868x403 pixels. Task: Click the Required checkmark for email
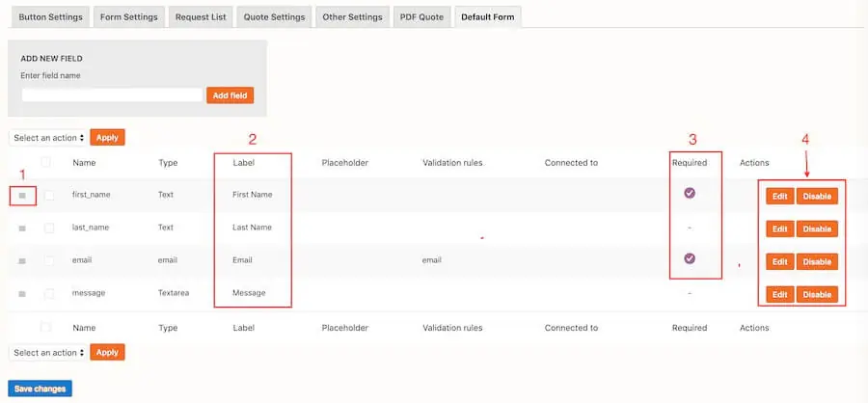coord(690,258)
